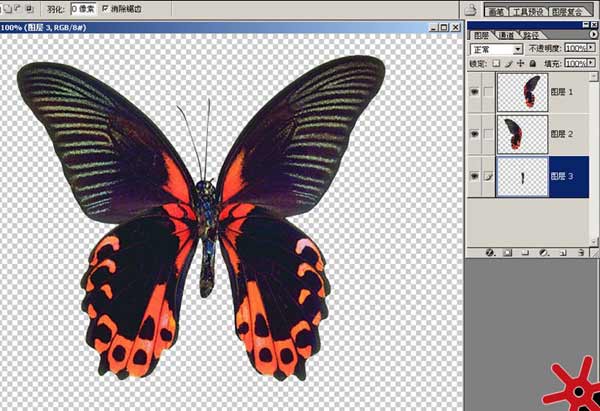Toggle the 消除锯齿 anti-alias checkbox
Image resolution: width=600 pixels, height=411 pixels.
(106, 8)
